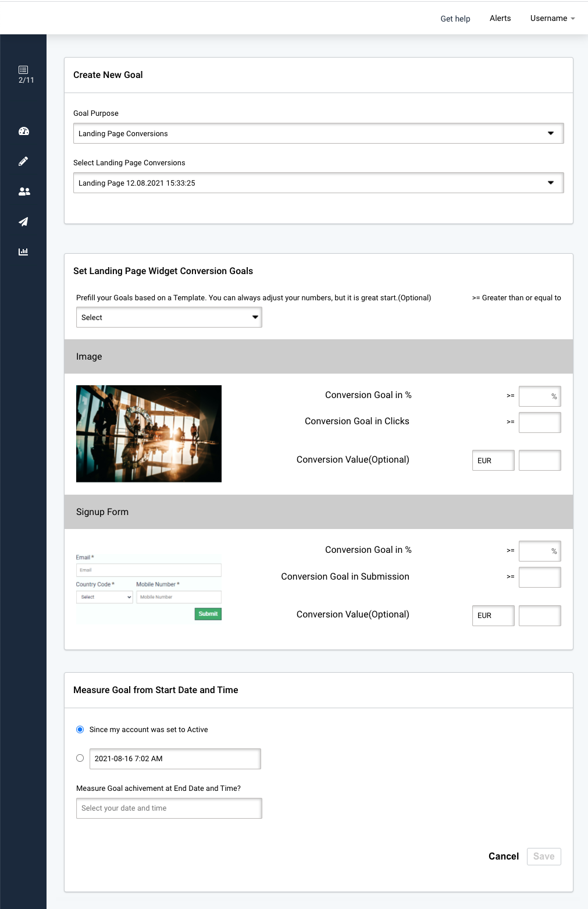Click the Mobile Number field in form preview
The width and height of the screenshot is (588, 909).
pos(179,597)
